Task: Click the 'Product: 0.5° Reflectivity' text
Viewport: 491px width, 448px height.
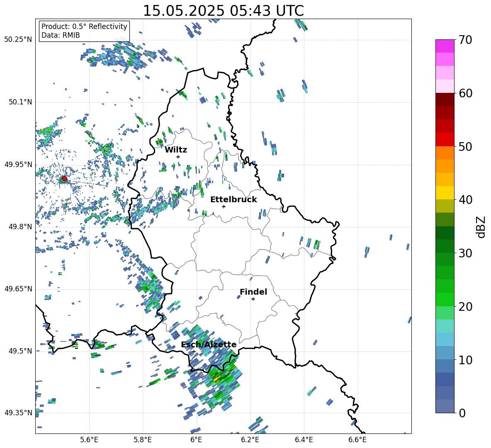Action: pos(84,27)
